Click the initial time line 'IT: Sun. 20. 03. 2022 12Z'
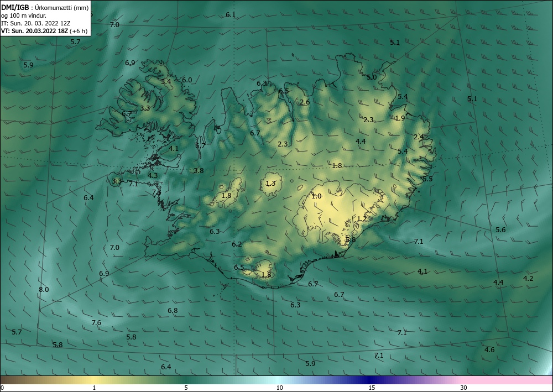 (35, 23)
